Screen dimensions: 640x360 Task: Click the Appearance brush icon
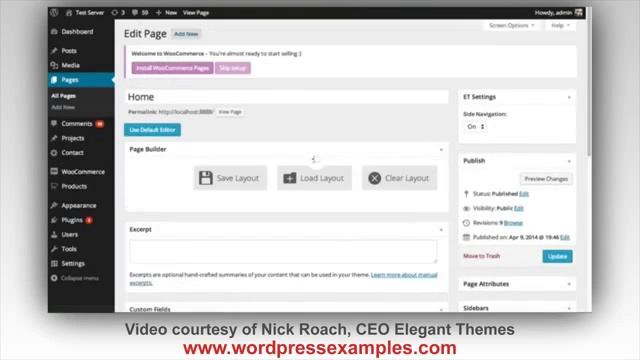pyautogui.click(x=54, y=205)
